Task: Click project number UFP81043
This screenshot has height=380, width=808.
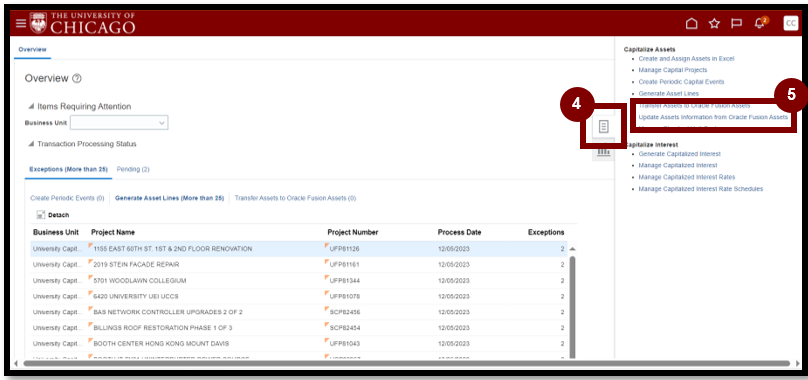Action: pos(344,343)
